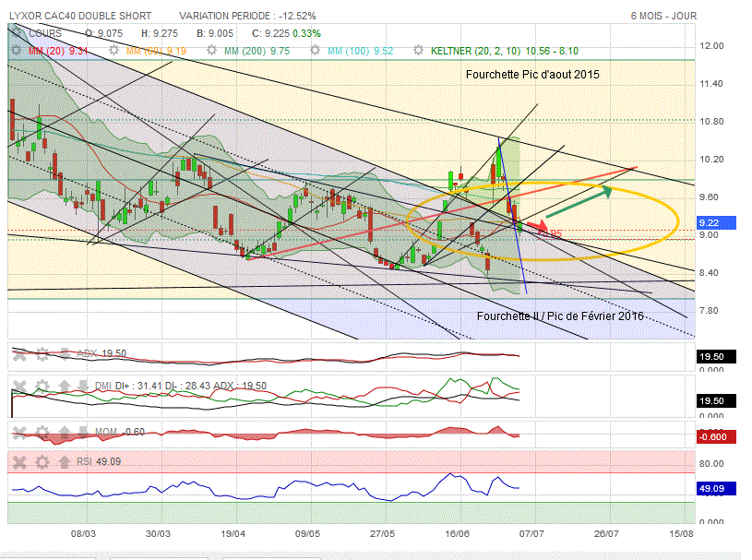
Task: Open gear settings for MM (100) average
Action: point(315,51)
